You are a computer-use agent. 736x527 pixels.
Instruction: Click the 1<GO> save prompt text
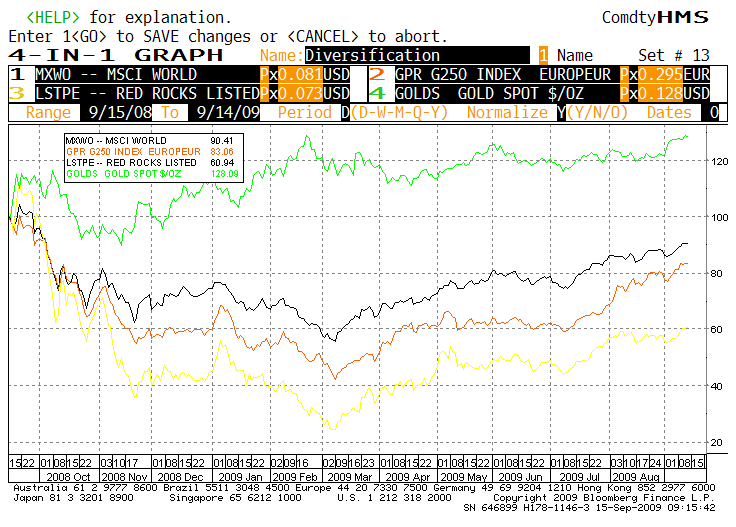tap(84, 36)
